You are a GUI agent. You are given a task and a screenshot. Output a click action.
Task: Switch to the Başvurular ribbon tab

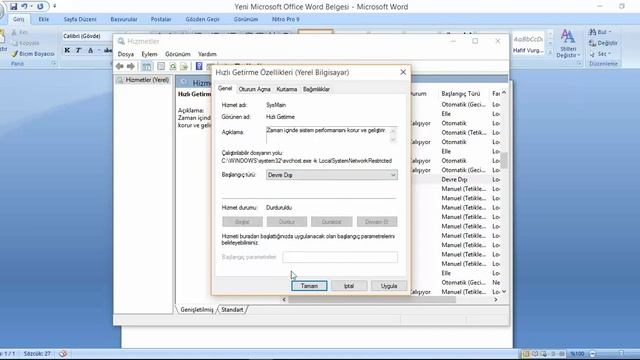pos(124,19)
